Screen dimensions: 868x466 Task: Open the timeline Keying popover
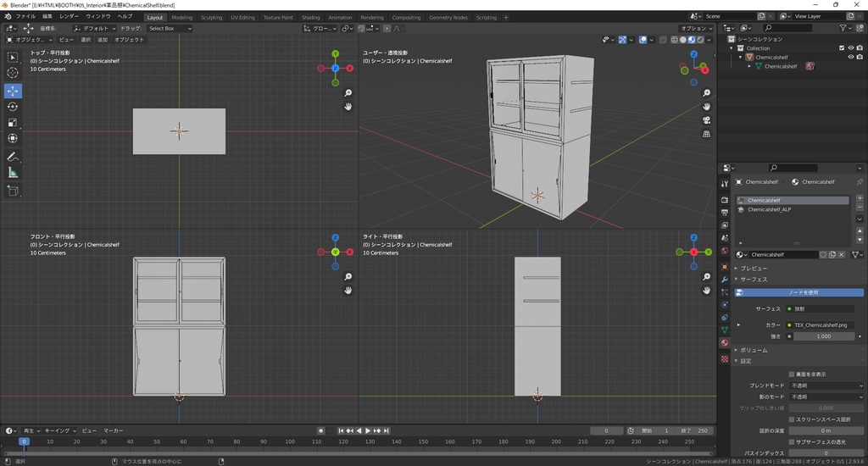click(x=60, y=430)
